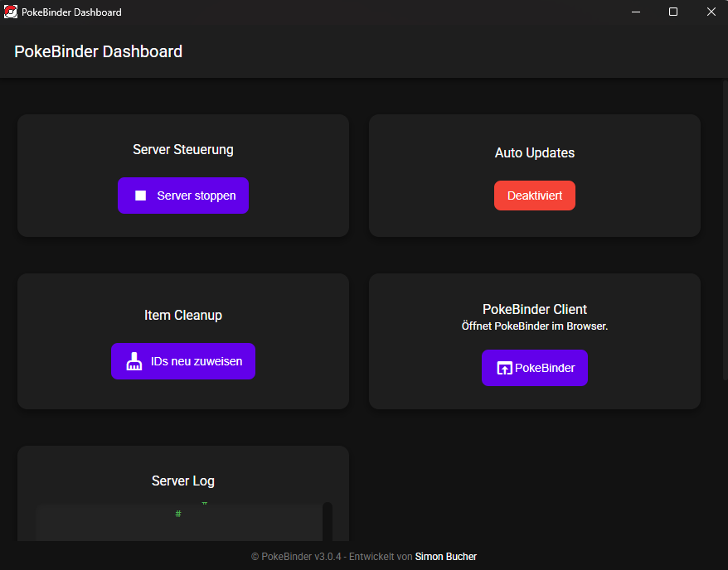Click the Auto Updates card title
728x570 pixels.
(535, 153)
